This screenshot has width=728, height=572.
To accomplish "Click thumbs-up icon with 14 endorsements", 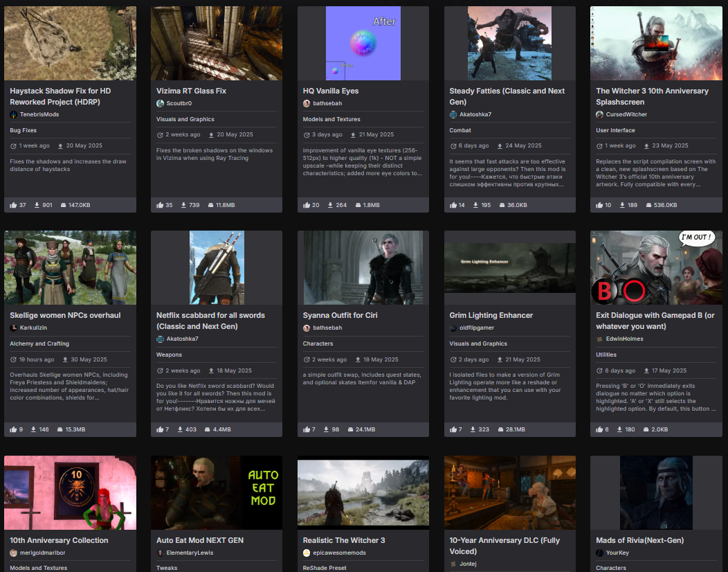I will coord(453,205).
